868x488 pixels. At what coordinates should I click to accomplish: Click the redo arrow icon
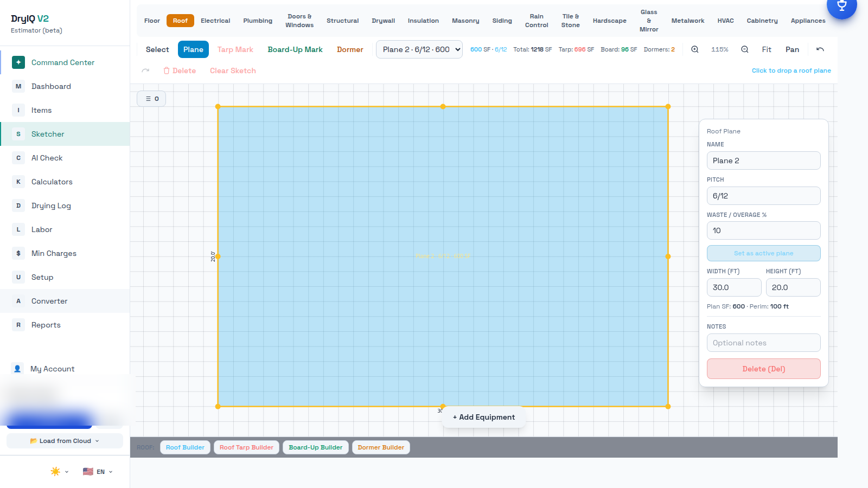click(x=145, y=70)
